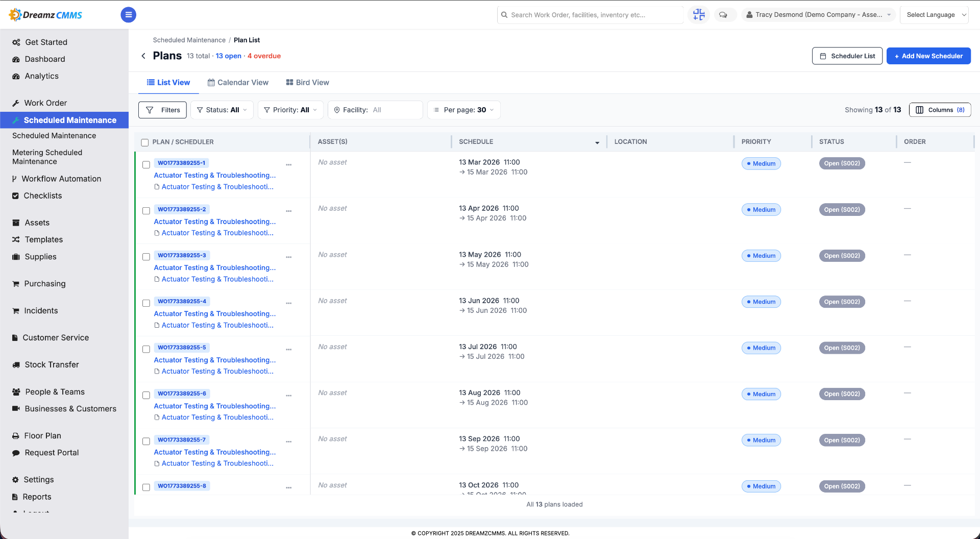
Task: Collapse the Scheduled Maintenance sidebar section
Action: pos(64,120)
